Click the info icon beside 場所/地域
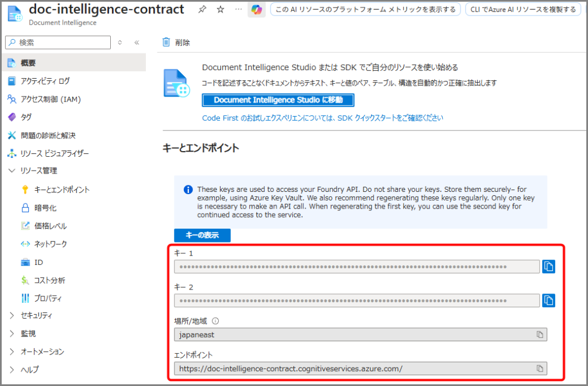This screenshot has height=386, width=588. point(216,321)
